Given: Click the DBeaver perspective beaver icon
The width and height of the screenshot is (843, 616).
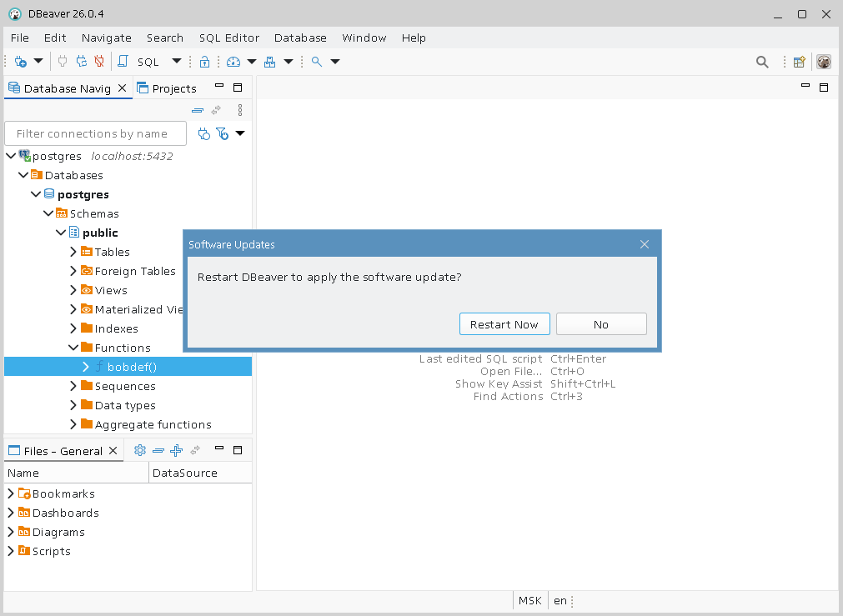Looking at the screenshot, I should (824, 62).
